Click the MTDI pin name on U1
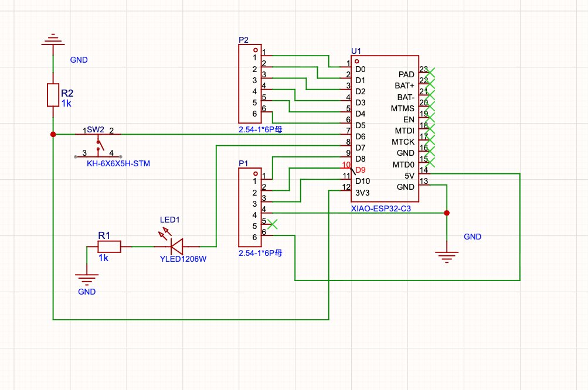This screenshot has height=390, width=588. click(405, 131)
